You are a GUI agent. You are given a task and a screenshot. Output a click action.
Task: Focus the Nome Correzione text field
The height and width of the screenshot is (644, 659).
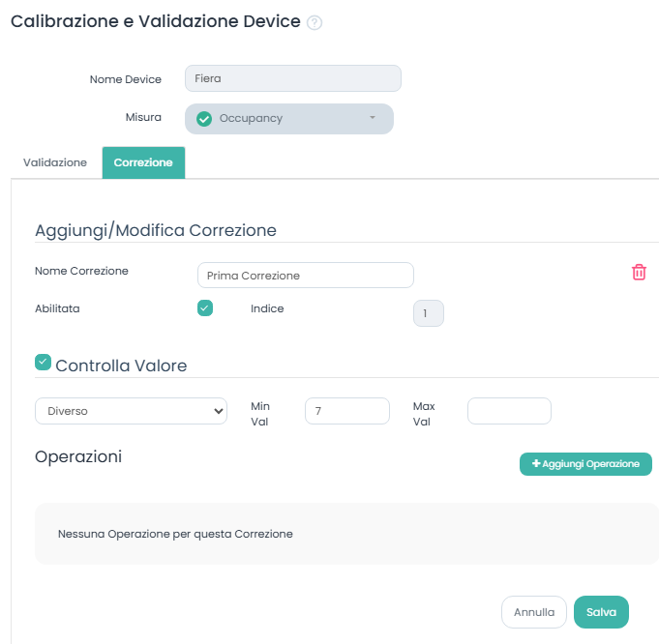coord(305,276)
